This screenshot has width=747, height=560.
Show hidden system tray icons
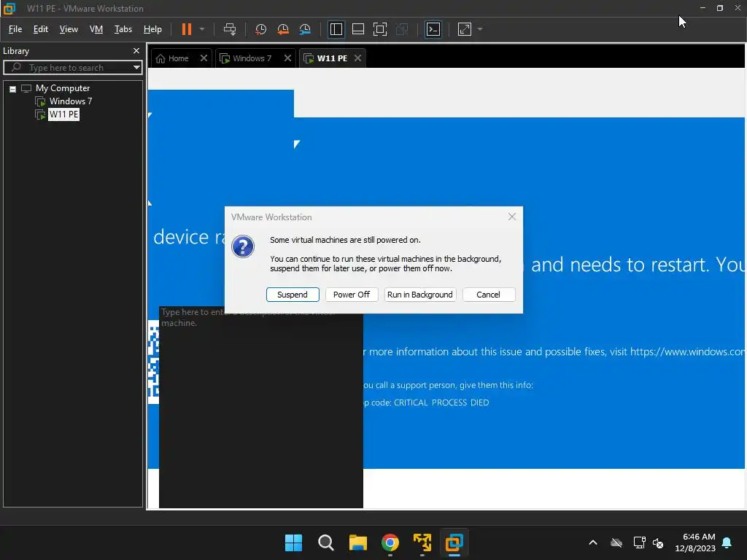point(593,542)
